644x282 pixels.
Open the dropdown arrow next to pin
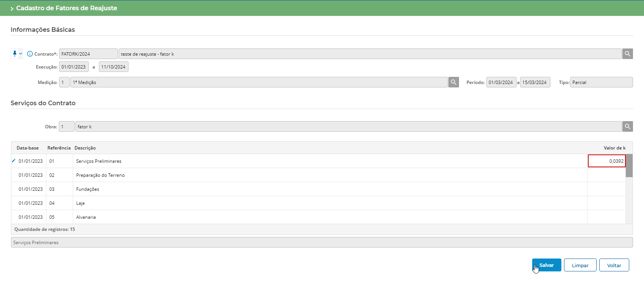point(21,54)
